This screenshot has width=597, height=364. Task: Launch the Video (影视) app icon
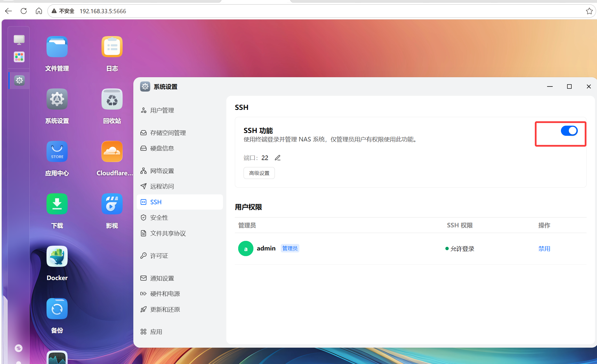click(x=112, y=204)
